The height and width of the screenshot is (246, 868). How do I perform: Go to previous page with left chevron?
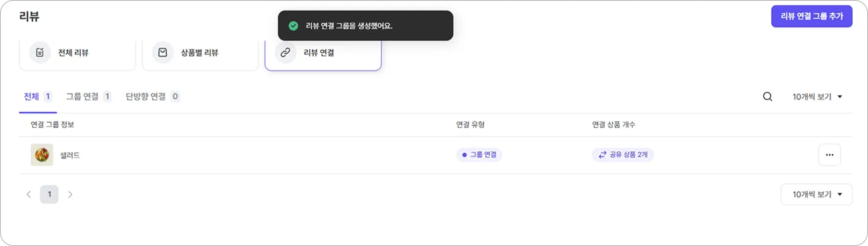pos(29,195)
